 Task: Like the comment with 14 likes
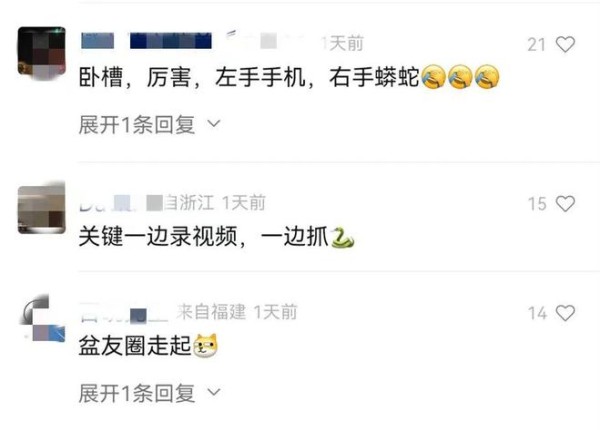[x=565, y=313]
